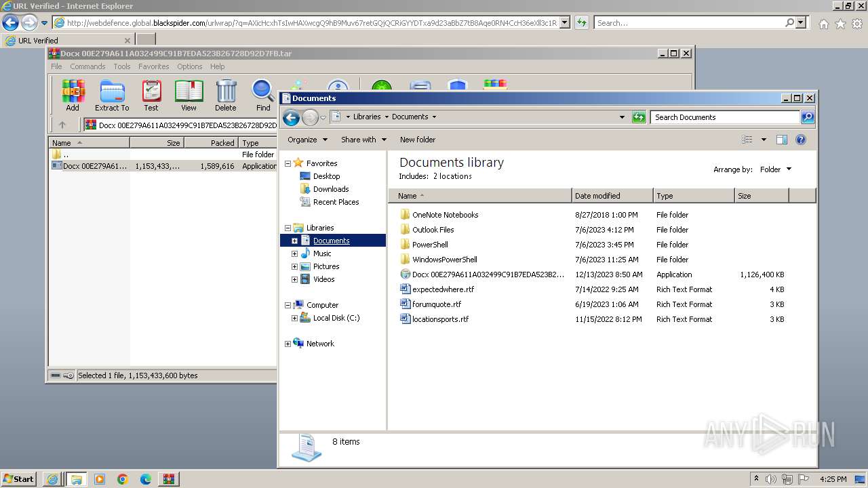Select expectedwhere.rtf file

tap(443, 289)
